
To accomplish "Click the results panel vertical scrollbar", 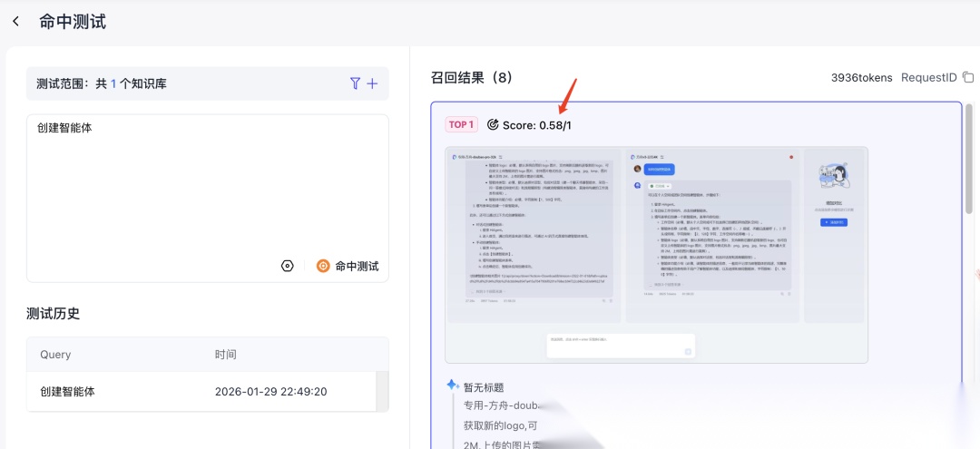I will (x=969, y=160).
